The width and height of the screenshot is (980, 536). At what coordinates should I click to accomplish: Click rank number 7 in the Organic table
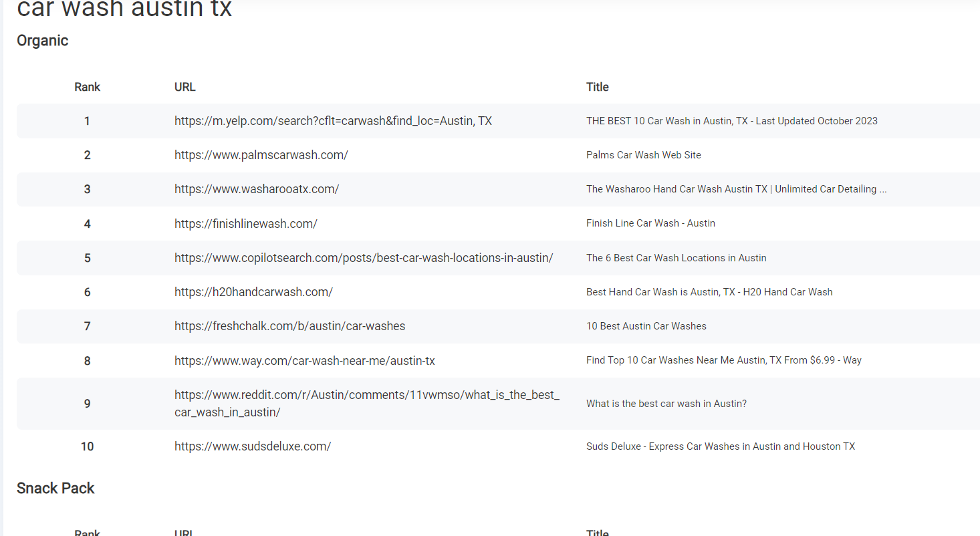click(x=88, y=326)
